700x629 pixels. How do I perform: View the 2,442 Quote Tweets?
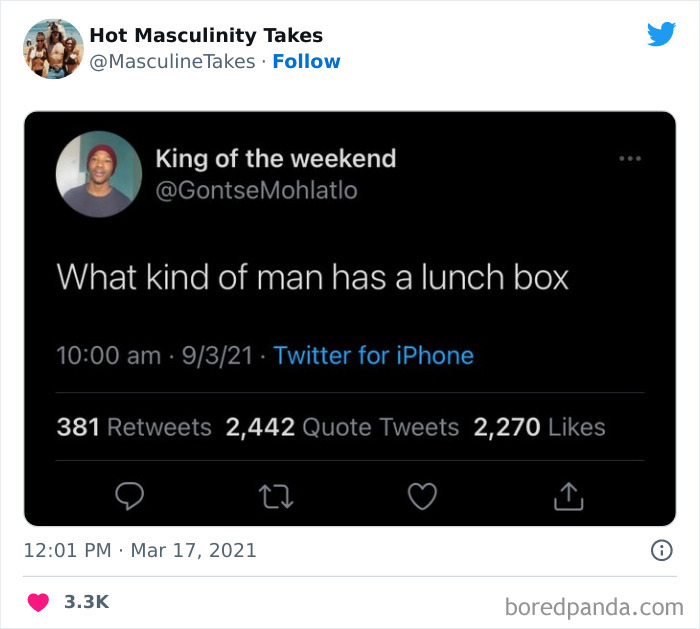tap(342, 427)
